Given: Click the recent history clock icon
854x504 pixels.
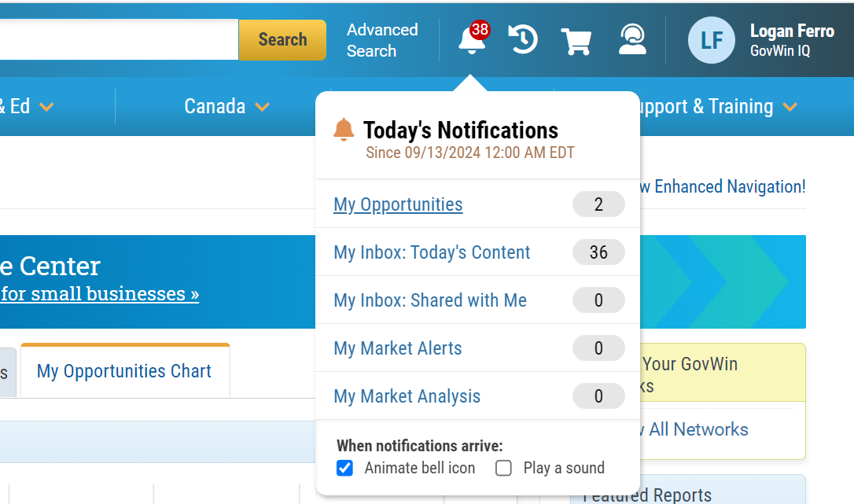Looking at the screenshot, I should 521,39.
